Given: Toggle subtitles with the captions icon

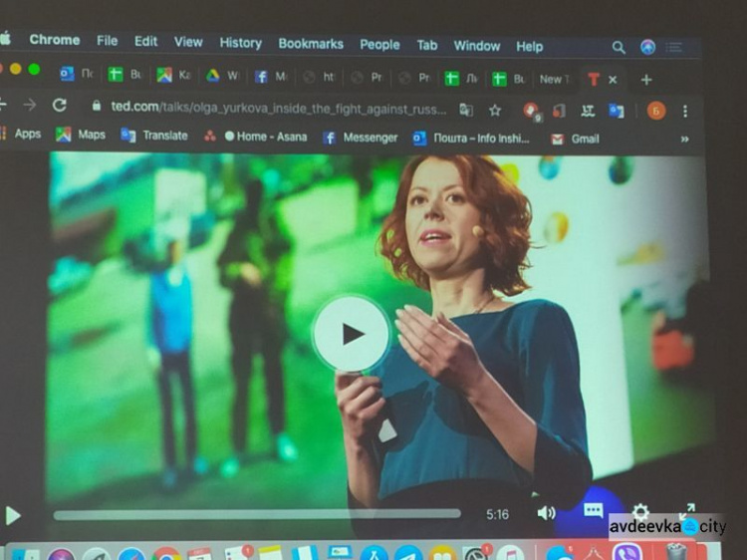Looking at the screenshot, I should (594, 510).
